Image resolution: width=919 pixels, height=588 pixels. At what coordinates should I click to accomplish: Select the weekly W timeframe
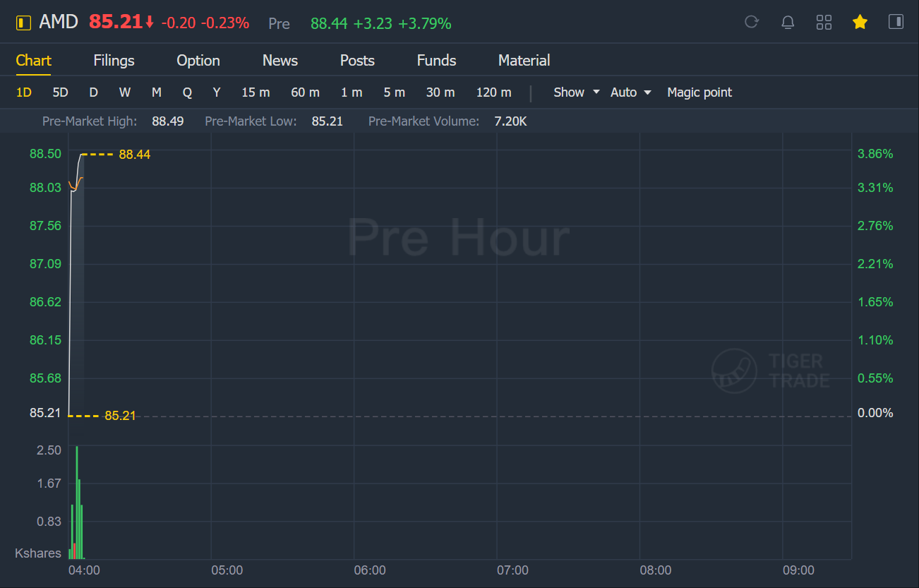coord(125,92)
